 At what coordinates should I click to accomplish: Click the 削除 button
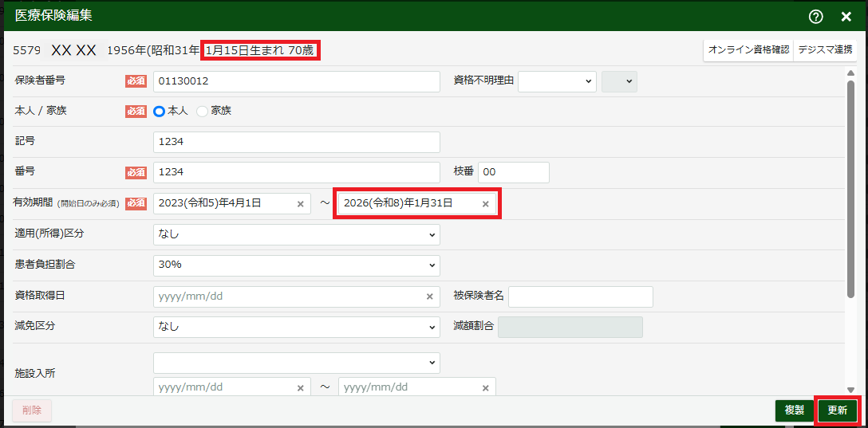pos(32,410)
